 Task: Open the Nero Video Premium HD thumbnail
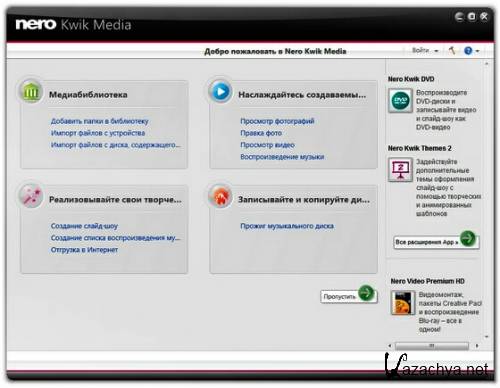pyautogui.click(x=403, y=303)
